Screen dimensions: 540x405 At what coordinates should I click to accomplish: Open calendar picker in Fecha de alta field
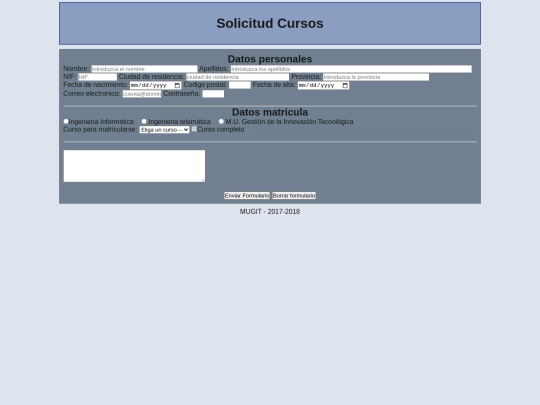tap(345, 85)
